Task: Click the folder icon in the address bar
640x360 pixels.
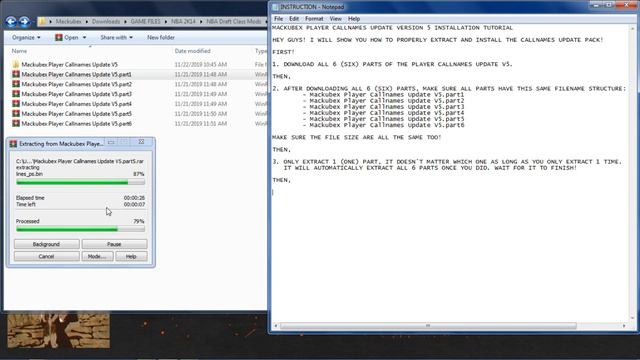Action: coord(42,21)
